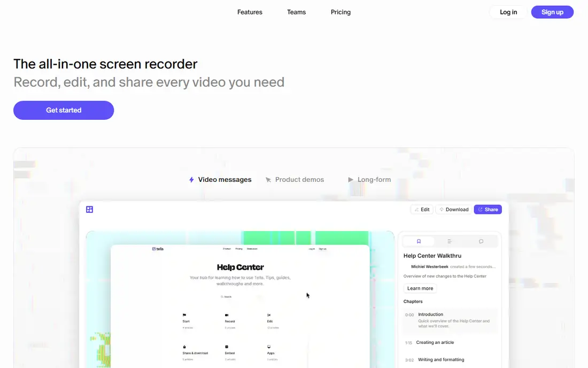Open the comments speech-bubble tab icon

(481, 241)
